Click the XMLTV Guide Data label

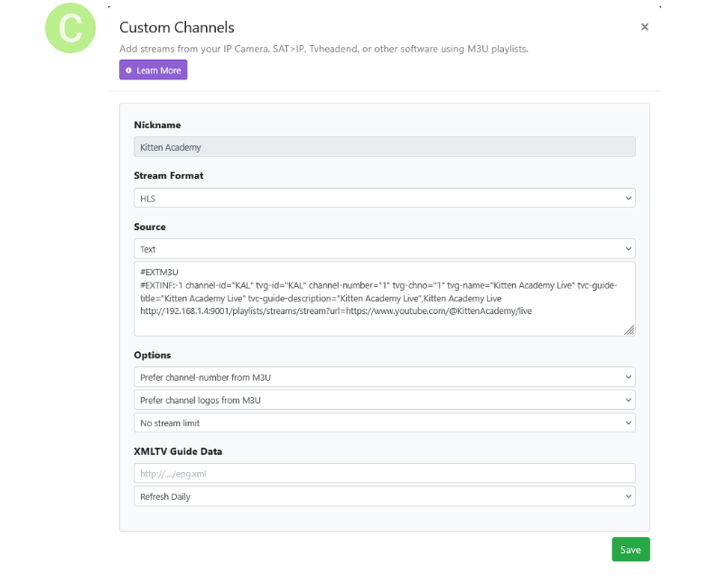click(x=178, y=451)
